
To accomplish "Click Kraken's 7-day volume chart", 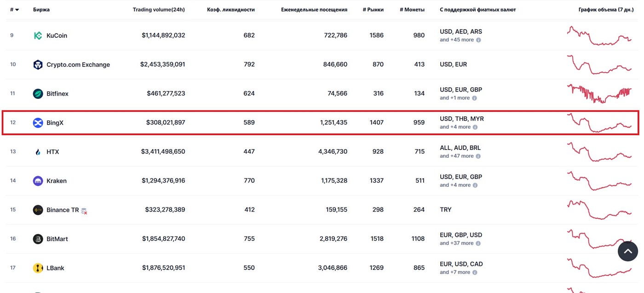I will point(599,181).
